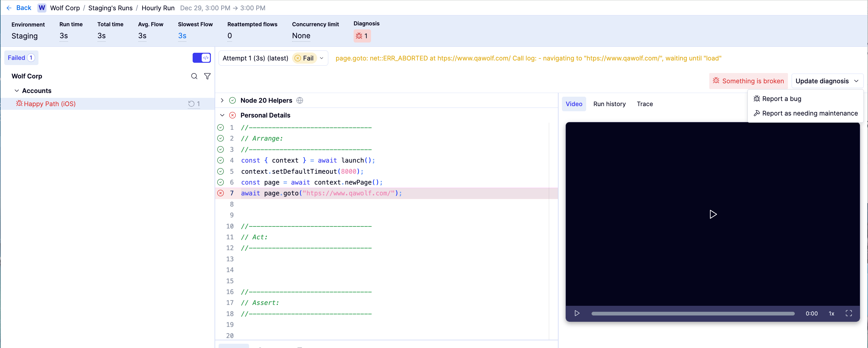Open the Attempt 1 (3s) dropdown
This screenshot has height=348, width=868.
pyautogui.click(x=273, y=58)
